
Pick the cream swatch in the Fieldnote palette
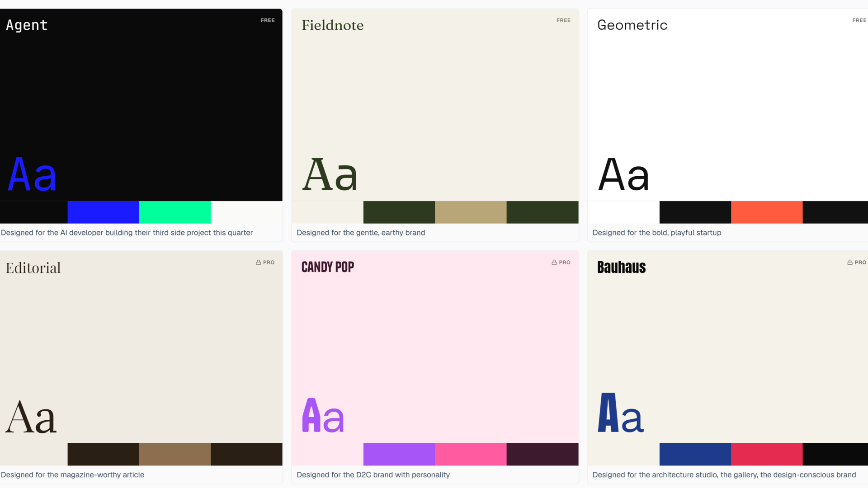point(327,212)
